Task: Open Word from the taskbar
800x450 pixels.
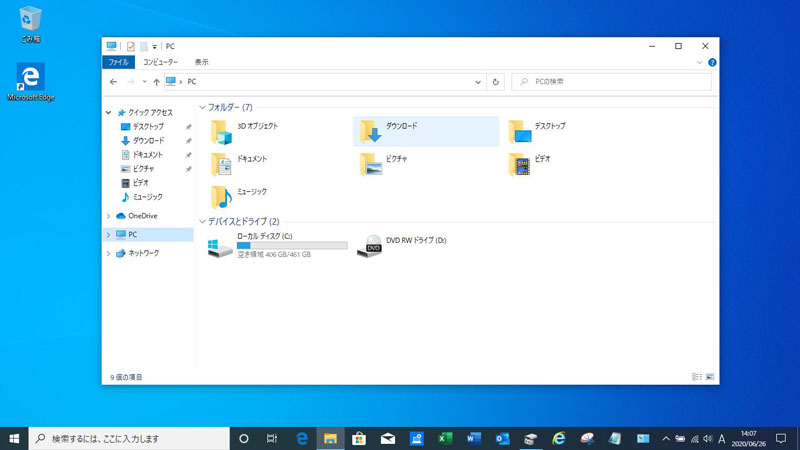Action: click(473, 438)
